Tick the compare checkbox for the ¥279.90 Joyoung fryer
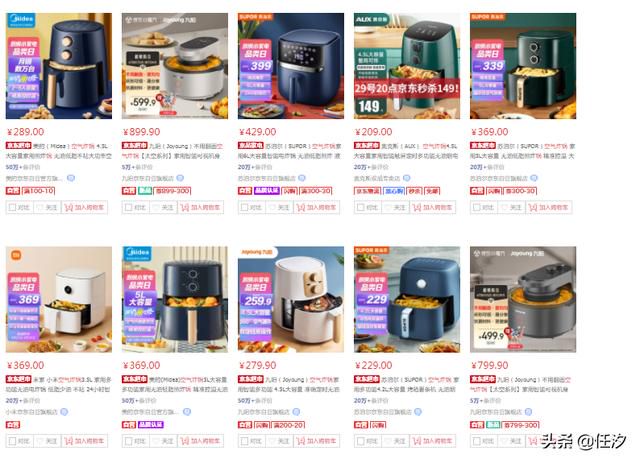This screenshot has height=463, width=640. 244,441
